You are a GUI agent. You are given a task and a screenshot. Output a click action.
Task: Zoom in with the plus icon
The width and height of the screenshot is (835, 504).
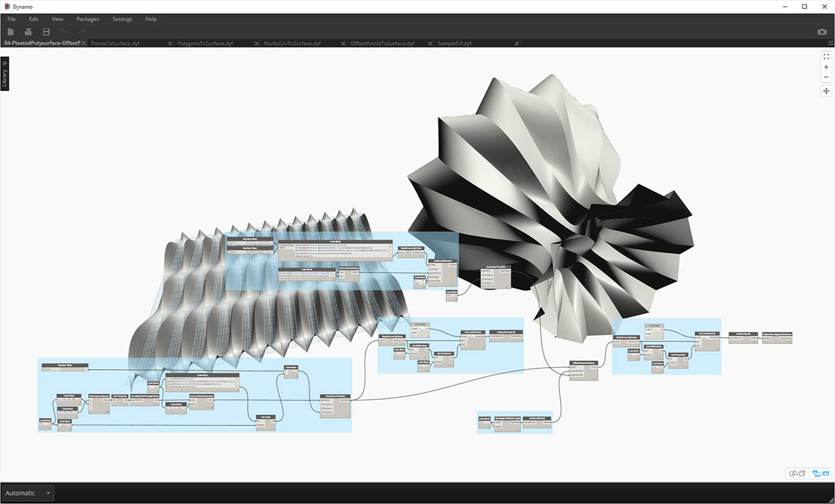(x=826, y=67)
